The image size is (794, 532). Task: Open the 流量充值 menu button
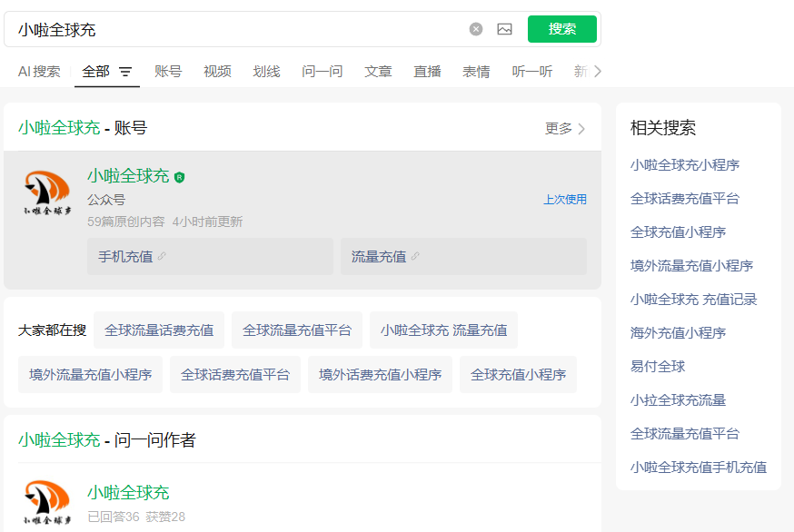[464, 257]
